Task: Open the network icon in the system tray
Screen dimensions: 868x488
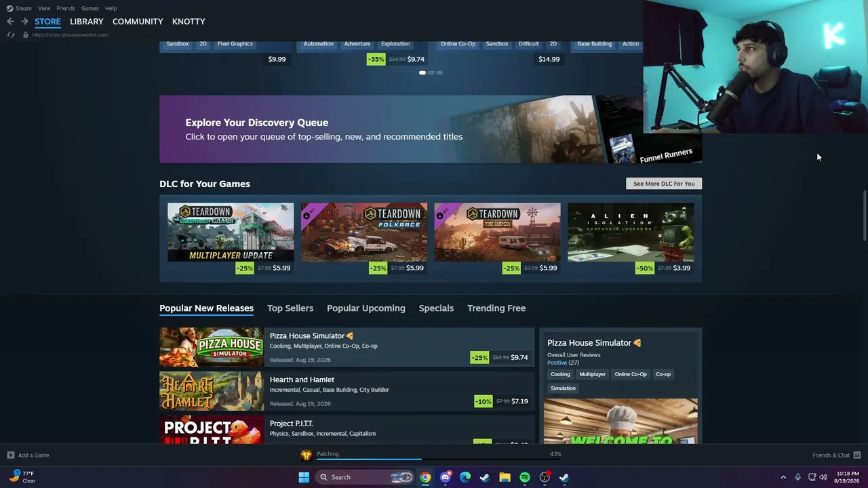Action: click(x=812, y=477)
